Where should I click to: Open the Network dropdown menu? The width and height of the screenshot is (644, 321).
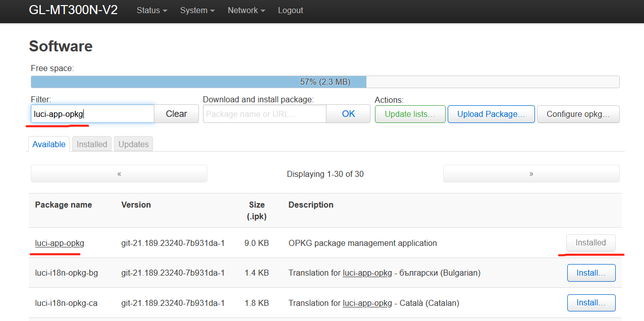tap(246, 10)
